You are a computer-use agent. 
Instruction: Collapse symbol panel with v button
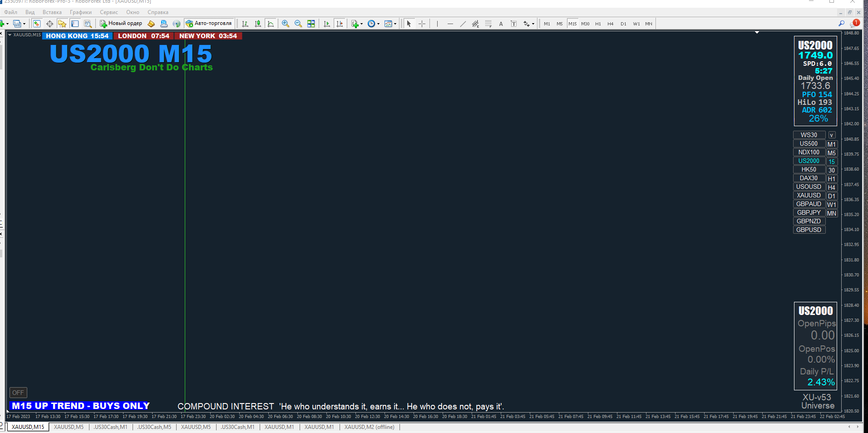[832, 135]
